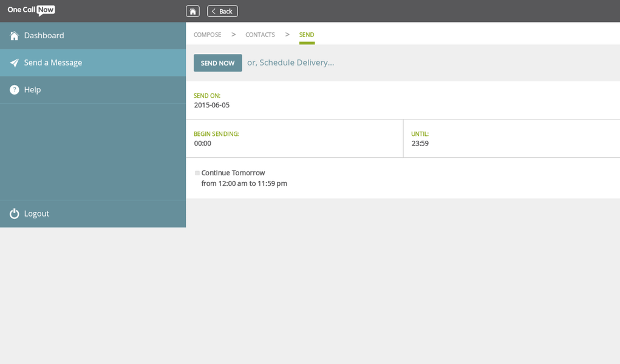This screenshot has height=364, width=620.
Task: Open Dashboard from the sidebar
Action: click(44, 36)
